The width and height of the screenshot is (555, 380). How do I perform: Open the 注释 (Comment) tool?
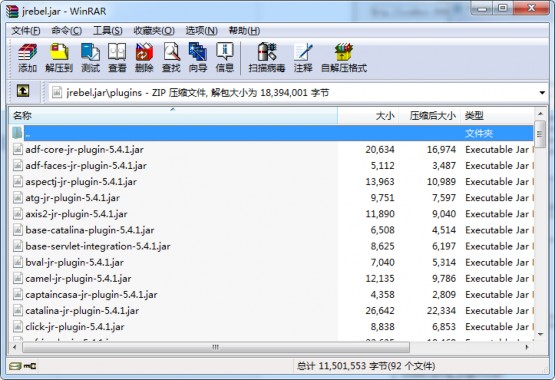[303, 57]
